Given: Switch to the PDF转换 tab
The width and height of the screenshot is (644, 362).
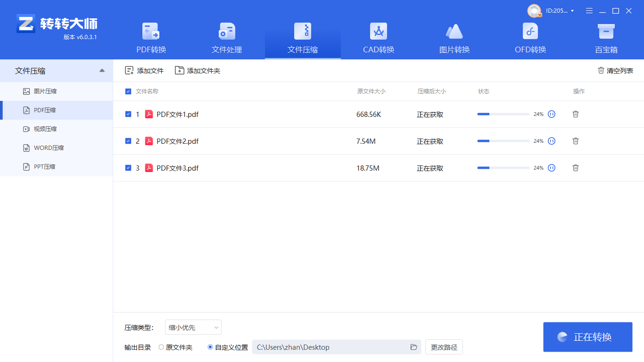Looking at the screenshot, I should click(151, 39).
